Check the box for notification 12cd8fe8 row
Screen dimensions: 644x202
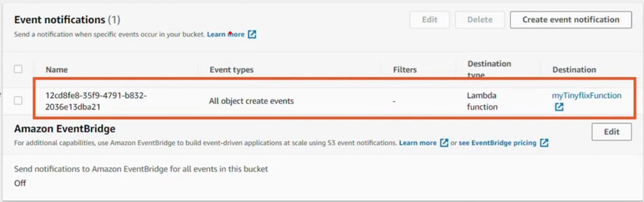click(18, 100)
